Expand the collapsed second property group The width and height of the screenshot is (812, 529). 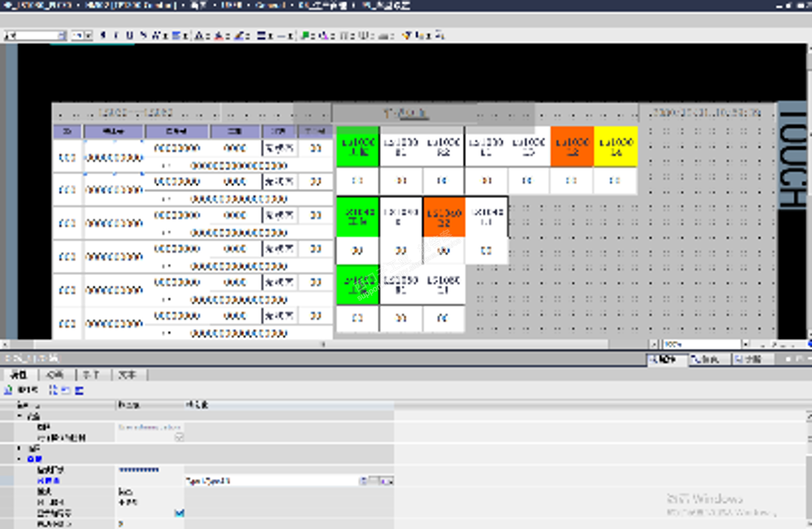coord(19,448)
